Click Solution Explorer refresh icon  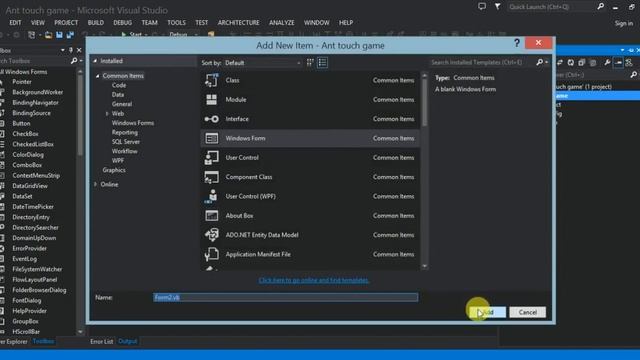[x=571, y=62]
